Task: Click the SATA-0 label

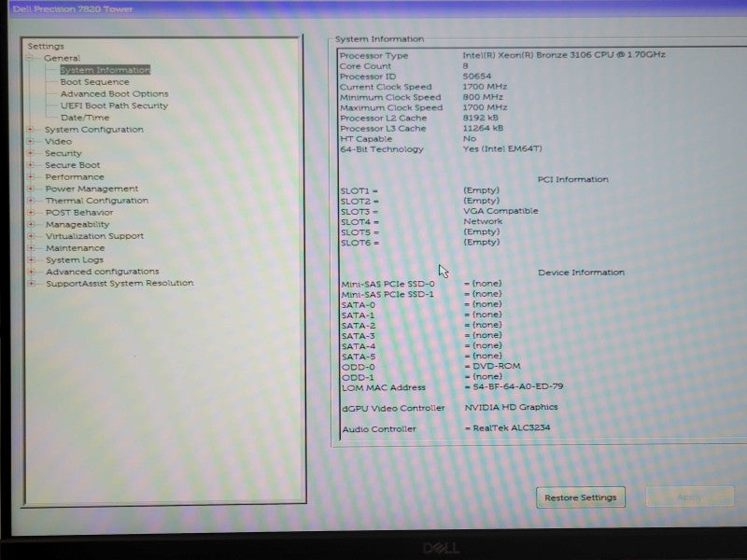Action: (359, 305)
